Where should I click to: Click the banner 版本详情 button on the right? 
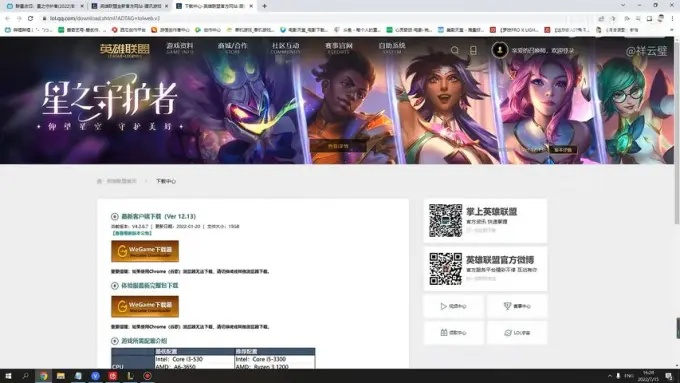click(x=563, y=150)
